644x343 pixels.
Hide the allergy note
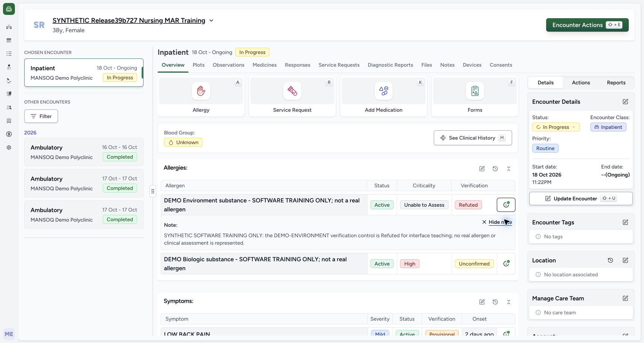(497, 222)
